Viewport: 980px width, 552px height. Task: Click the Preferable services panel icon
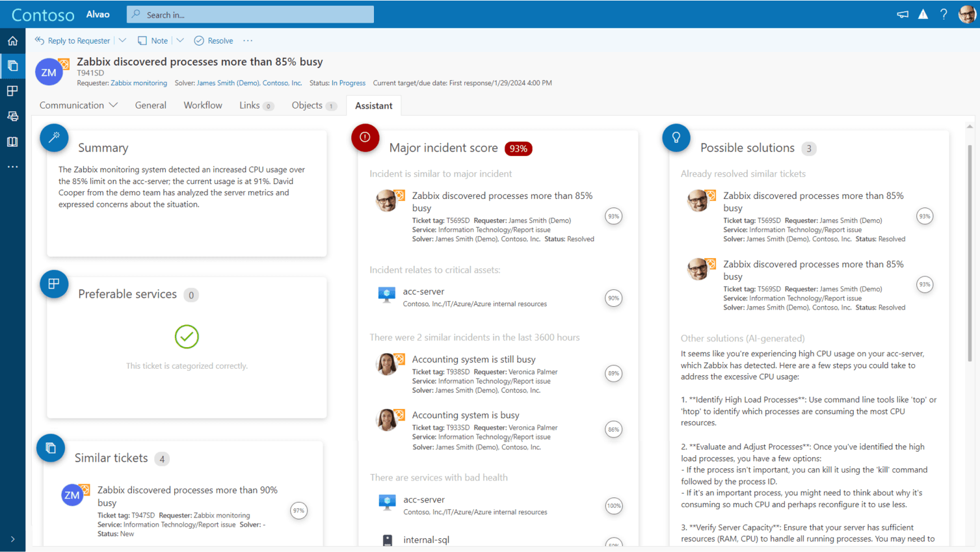[x=54, y=284]
